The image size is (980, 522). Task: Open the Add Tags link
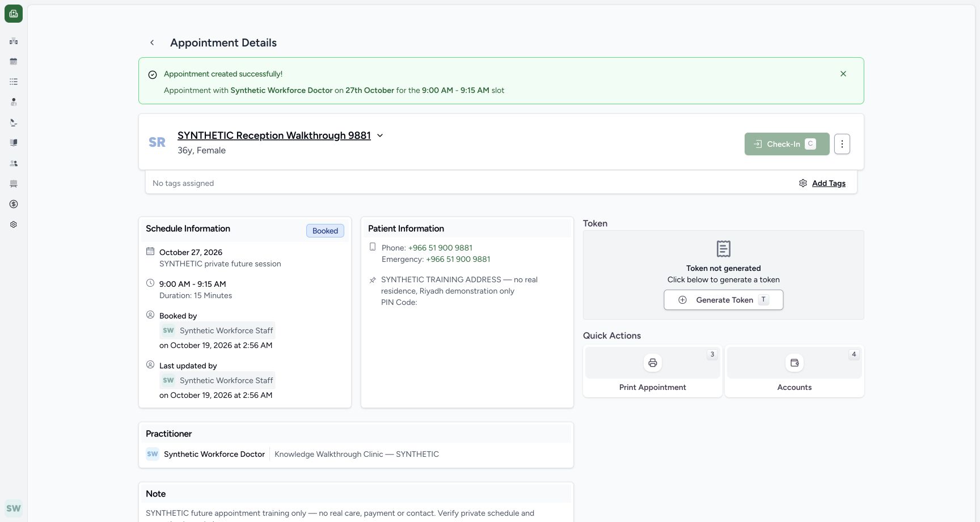tap(829, 183)
